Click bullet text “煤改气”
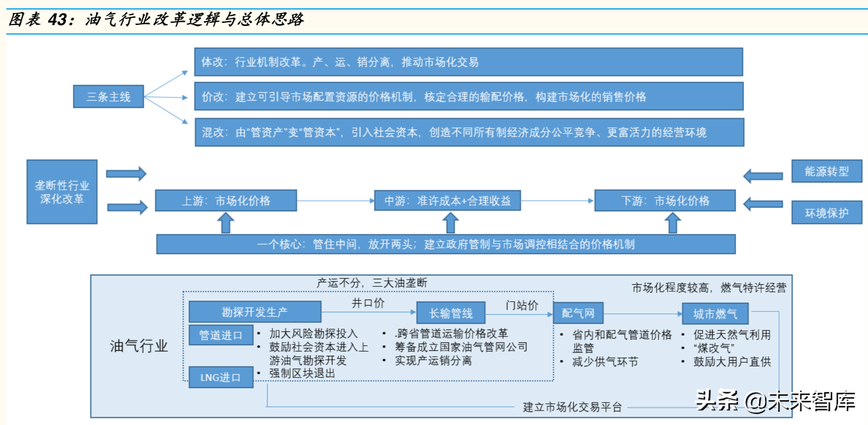868x425 pixels. click(x=714, y=348)
